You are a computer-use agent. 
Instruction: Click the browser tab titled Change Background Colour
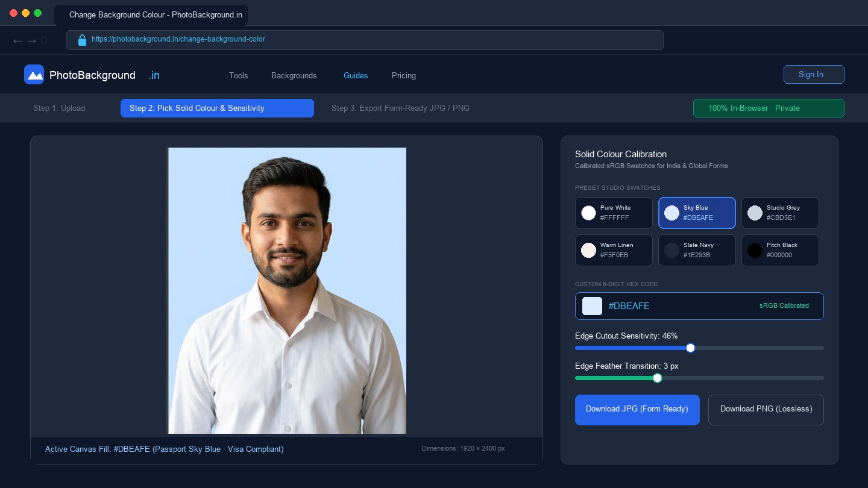point(151,15)
